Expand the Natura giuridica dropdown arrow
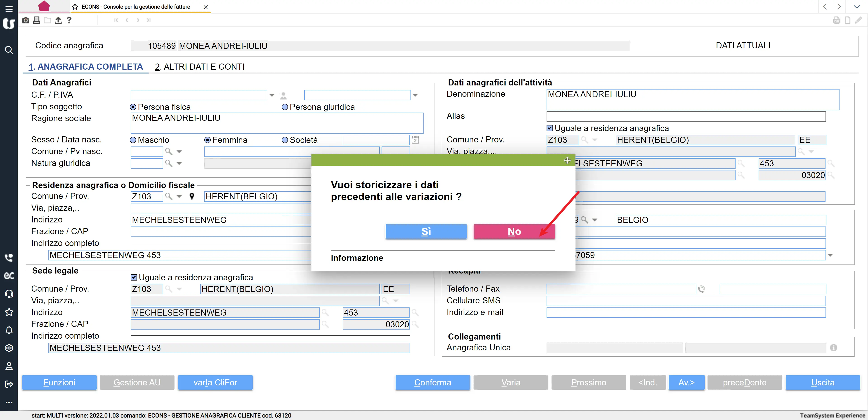This screenshot has height=420, width=868. tap(179, 163)
